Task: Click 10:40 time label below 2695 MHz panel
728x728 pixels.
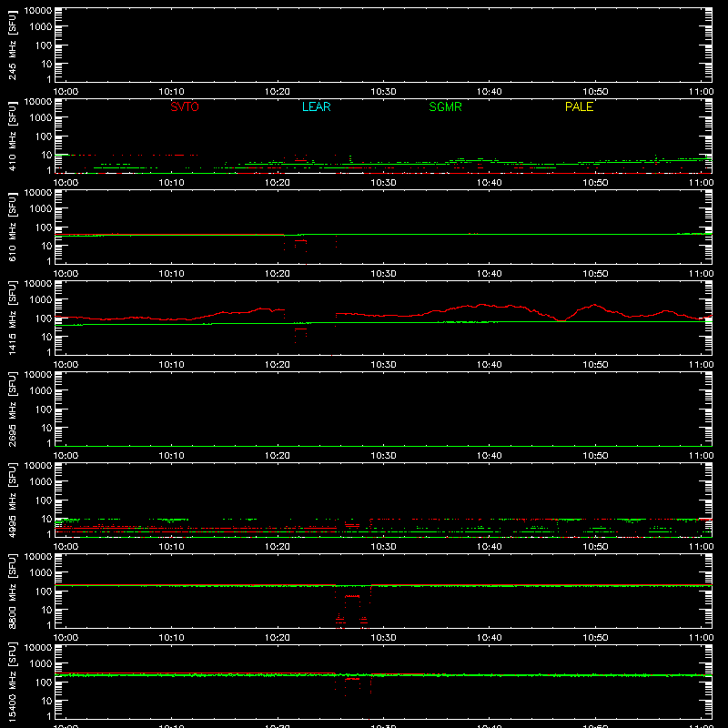Action: tap(490, 456)
